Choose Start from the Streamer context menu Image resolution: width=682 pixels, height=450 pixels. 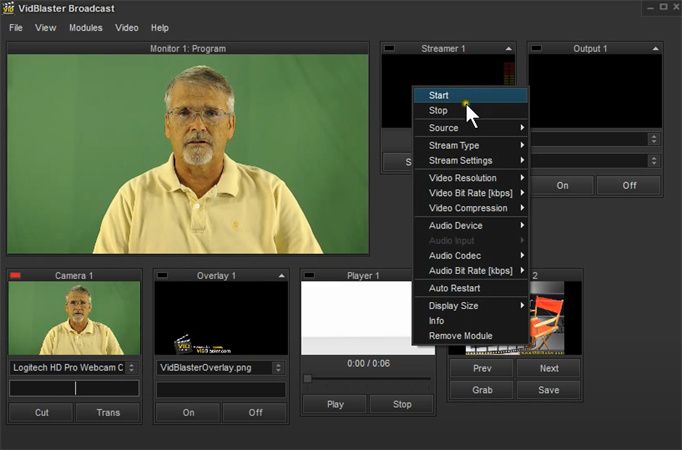tap(439, 95)
